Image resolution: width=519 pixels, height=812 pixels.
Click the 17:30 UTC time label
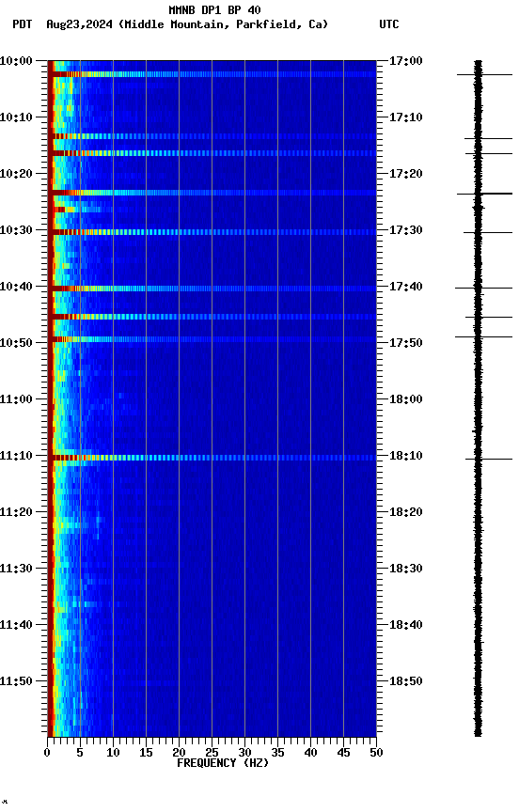(405, 230)
